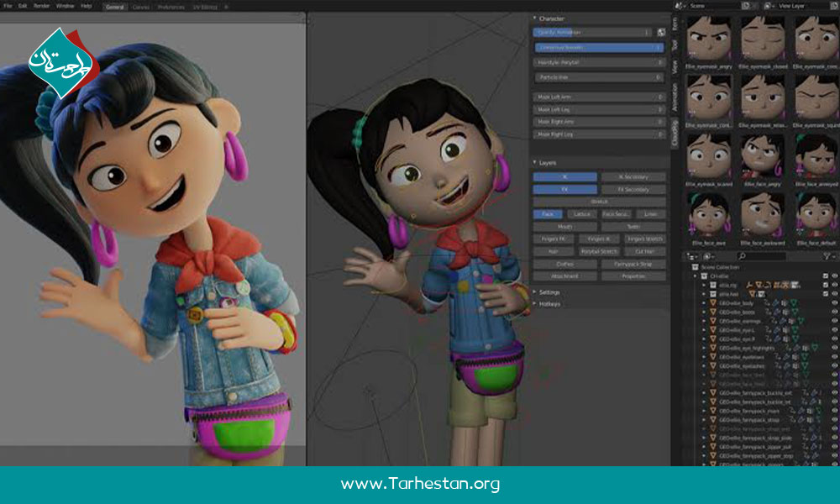Click the scene browse icon in header

pos(680,5)
